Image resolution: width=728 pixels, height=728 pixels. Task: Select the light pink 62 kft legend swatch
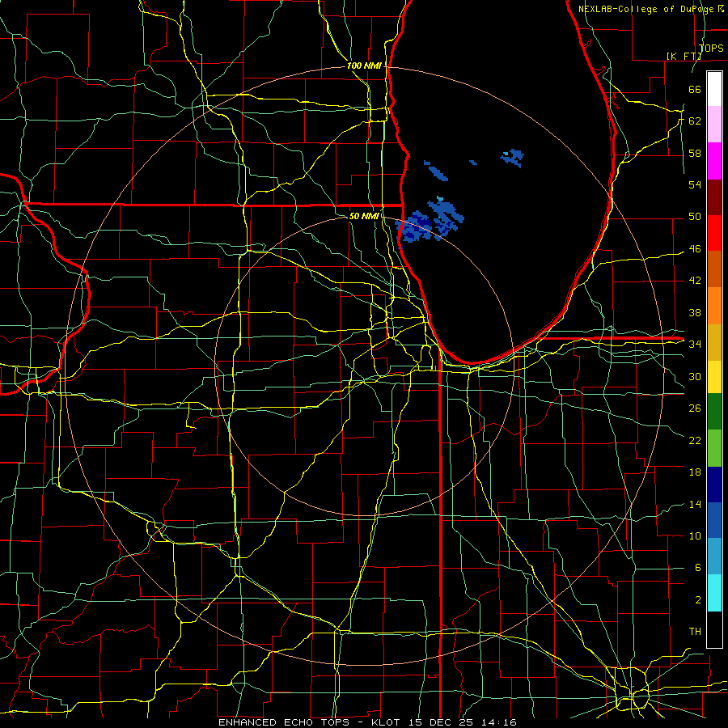point(714,124)
